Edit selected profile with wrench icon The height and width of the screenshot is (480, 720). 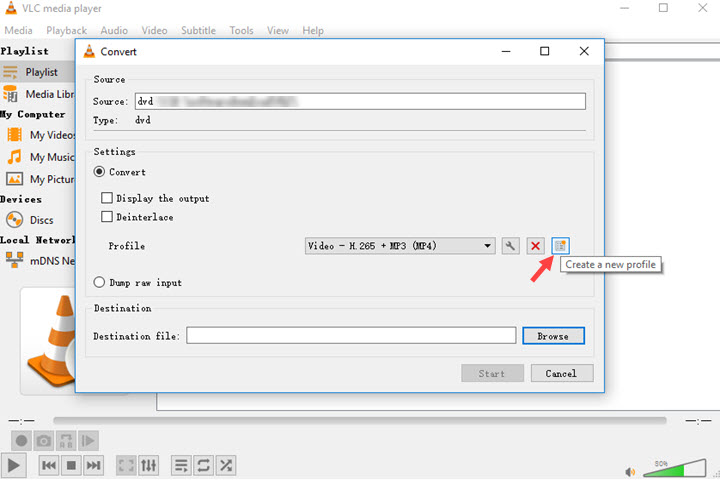pos(510,246)
